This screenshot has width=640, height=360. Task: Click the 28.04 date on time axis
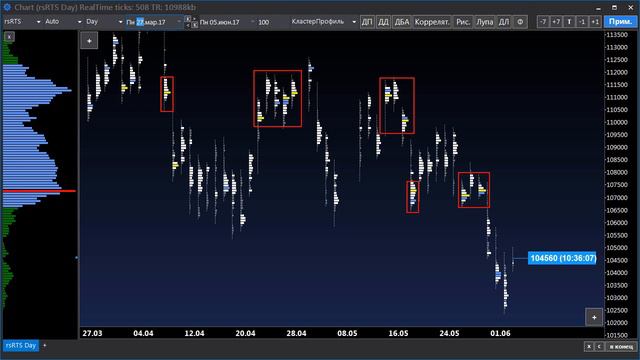[x=296, y=333]
